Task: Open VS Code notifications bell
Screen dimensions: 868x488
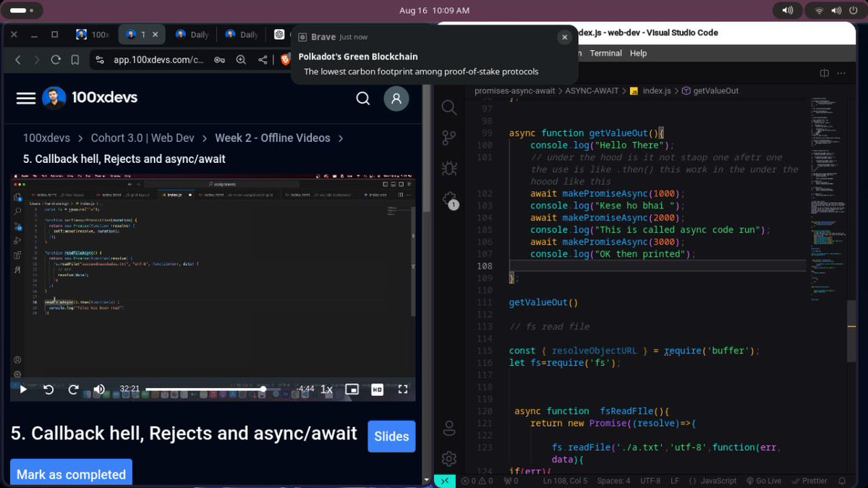Action: coord(841,480)
